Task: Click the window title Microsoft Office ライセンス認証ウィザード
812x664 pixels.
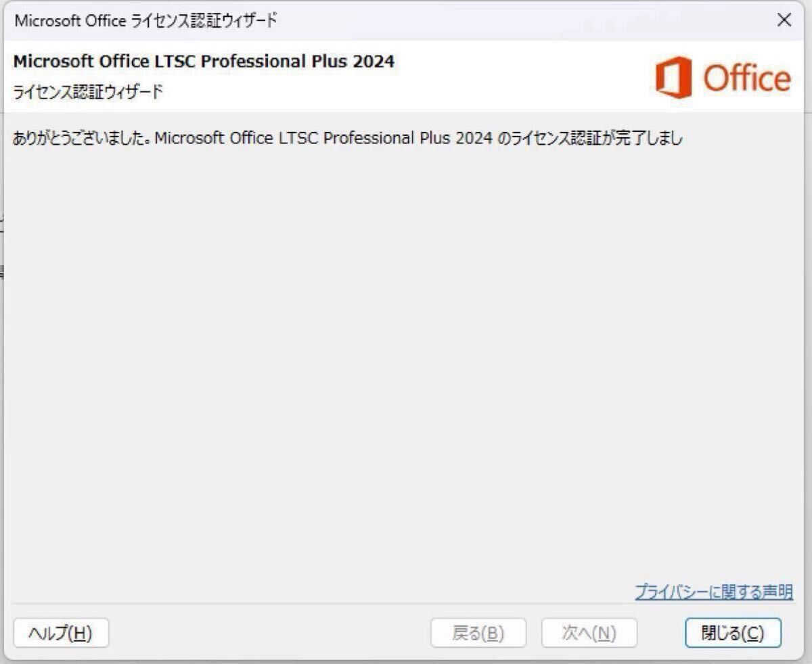Action: point(146,20)
